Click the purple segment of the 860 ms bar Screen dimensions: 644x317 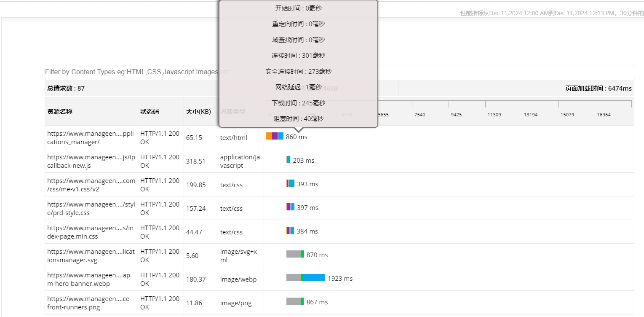pyautogui.click(x=275, y=136)
